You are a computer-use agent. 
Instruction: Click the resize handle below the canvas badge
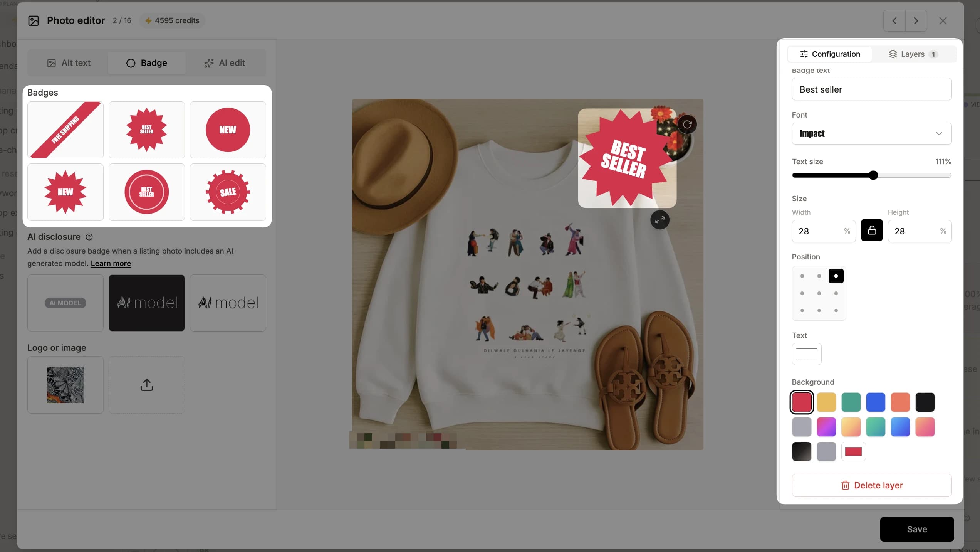[x=660, y=220]
